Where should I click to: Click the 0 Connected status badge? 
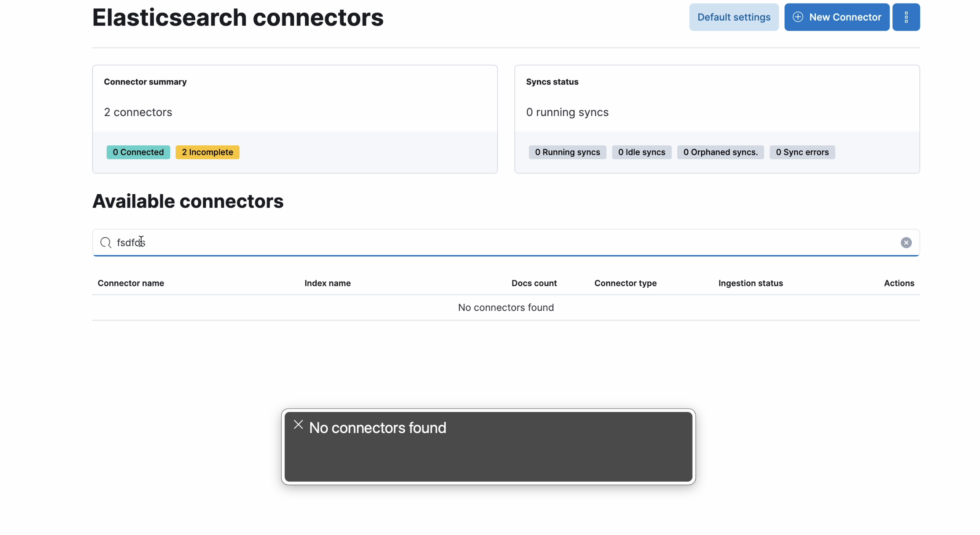point(138,151)
